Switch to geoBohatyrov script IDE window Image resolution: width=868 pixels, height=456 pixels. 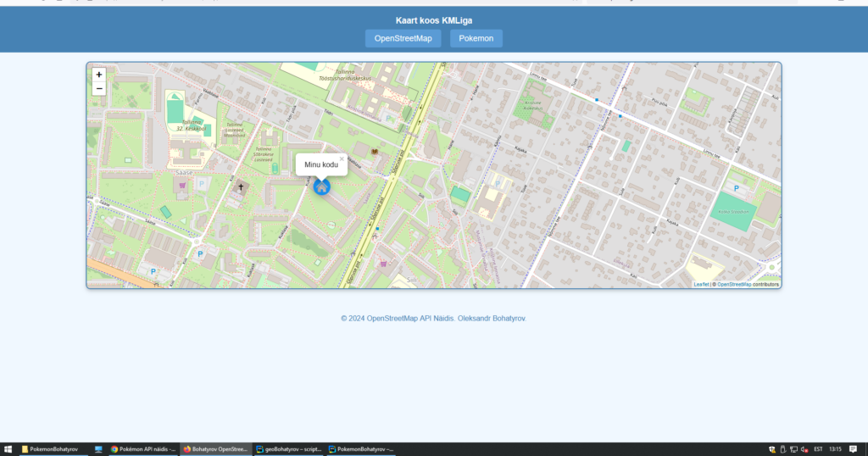[288, 449]
